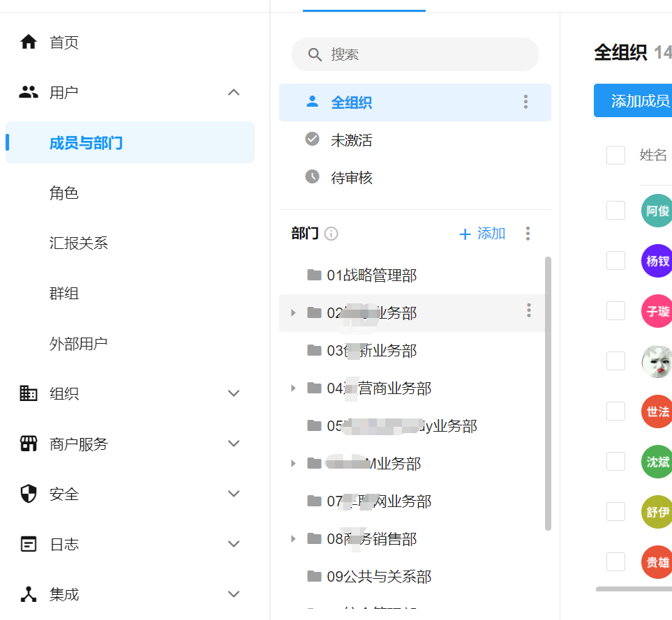This screenshot has width=672, height=620.
Task: Click the checkmark icon for 未激活
Action: [x=313, y=139]
